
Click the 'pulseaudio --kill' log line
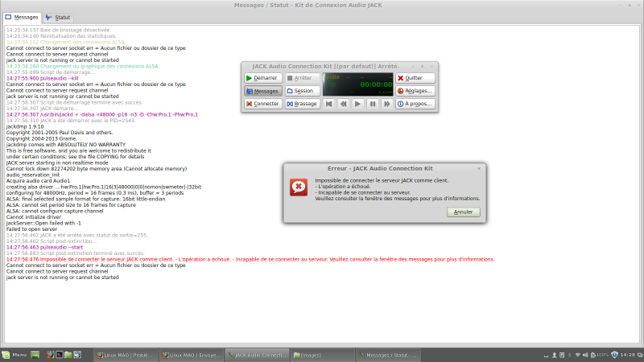pyautogui.click(x=42, y=78)
